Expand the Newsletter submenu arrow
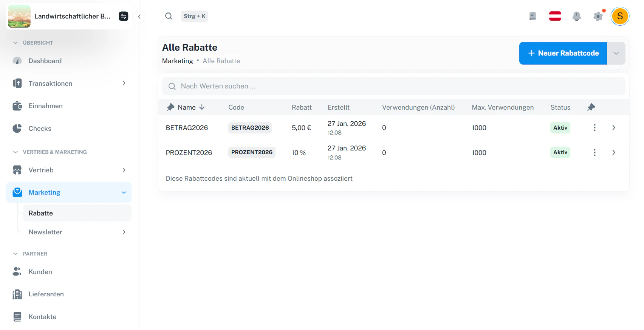This screenshot has width=644, height=330. (x=124, y=232)
